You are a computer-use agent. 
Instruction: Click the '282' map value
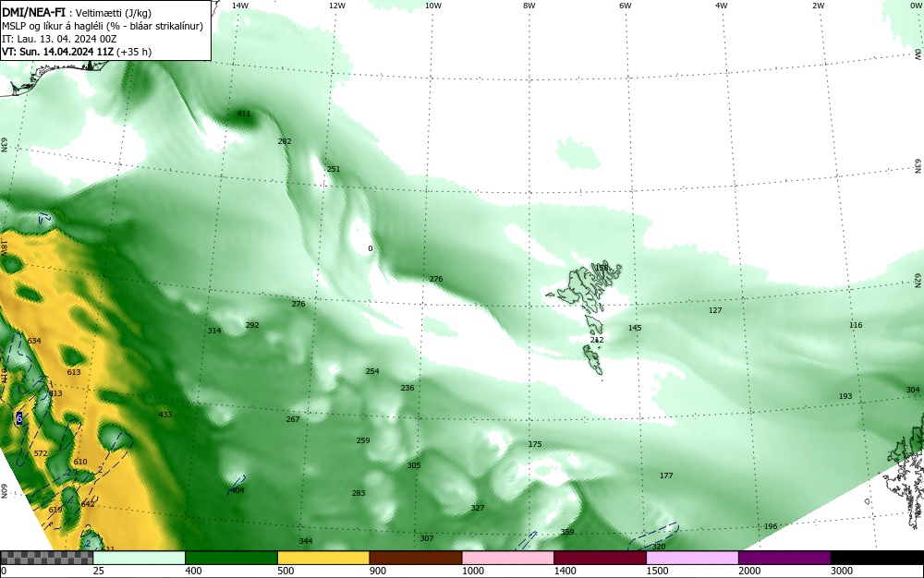(285, 141)
